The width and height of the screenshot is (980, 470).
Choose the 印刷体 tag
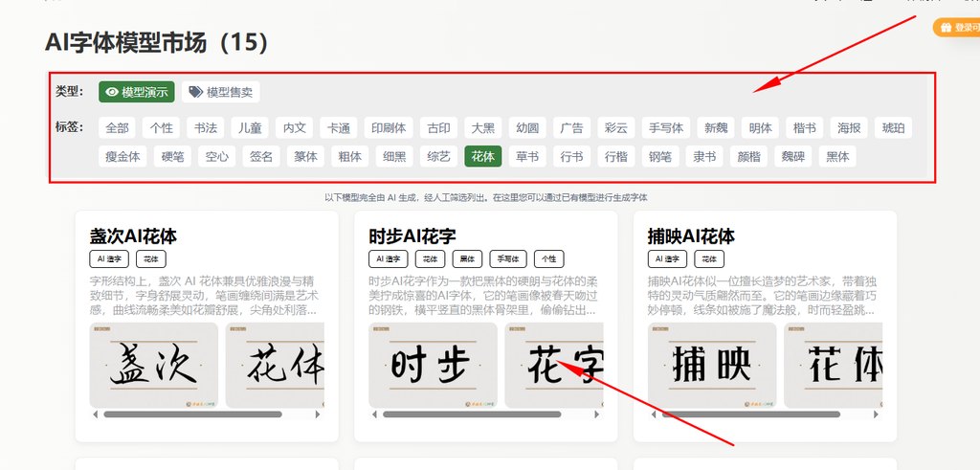[389, 127]
